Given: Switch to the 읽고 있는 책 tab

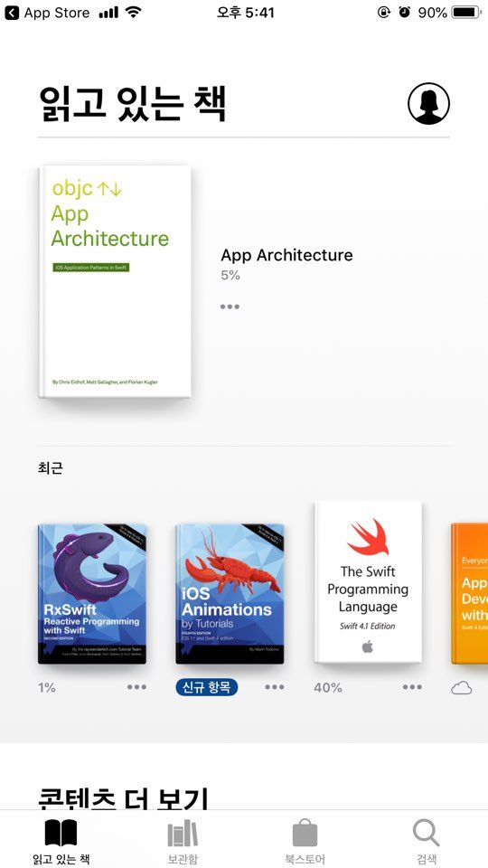Looking at the screenshot, I should (x=61, y=842).
